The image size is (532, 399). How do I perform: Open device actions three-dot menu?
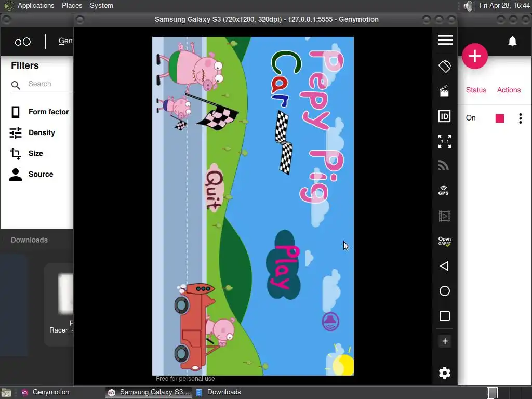pyautogui.click(x=521, y=118)
